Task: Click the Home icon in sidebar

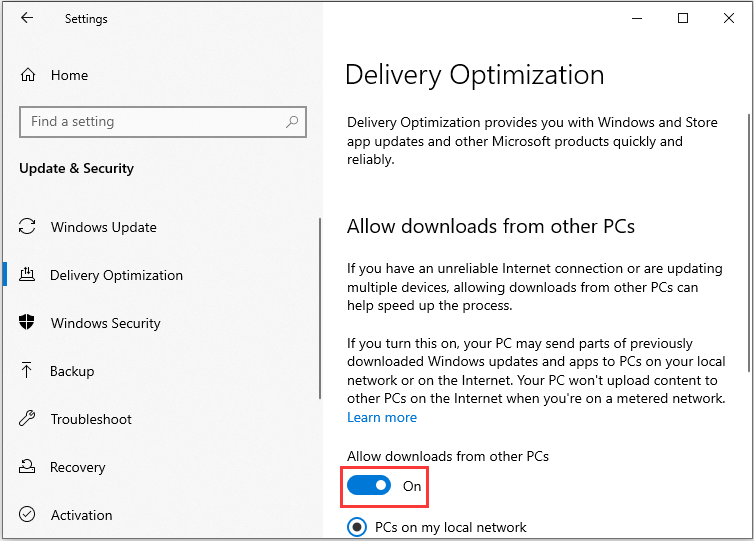Action: click(28, 75)
